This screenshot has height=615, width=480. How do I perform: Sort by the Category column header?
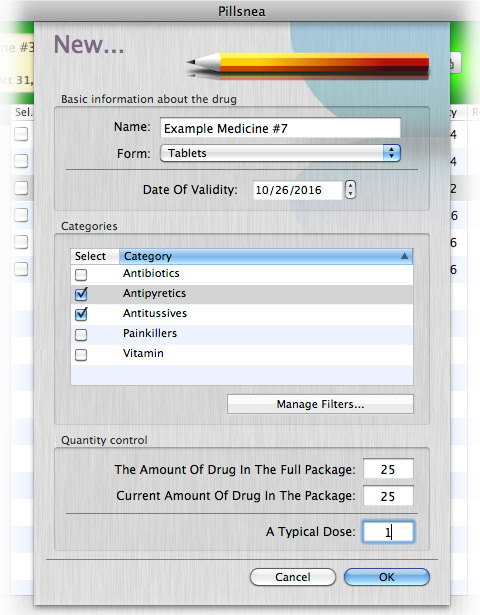coord(266,256)
